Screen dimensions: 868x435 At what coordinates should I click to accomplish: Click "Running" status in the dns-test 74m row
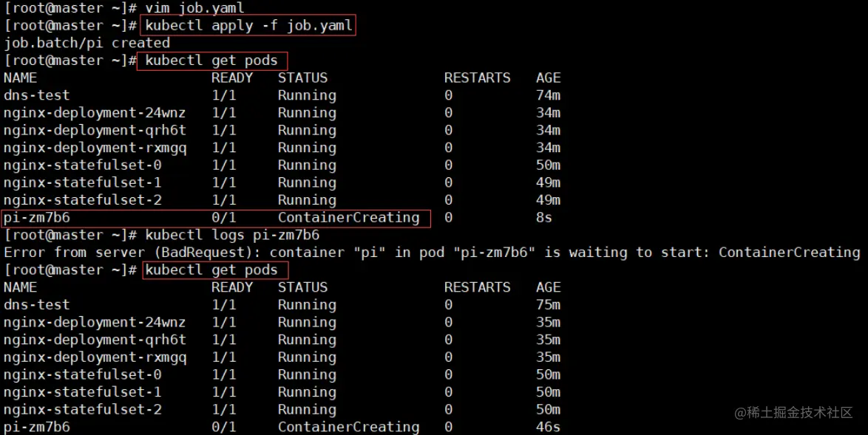(307, 95)
